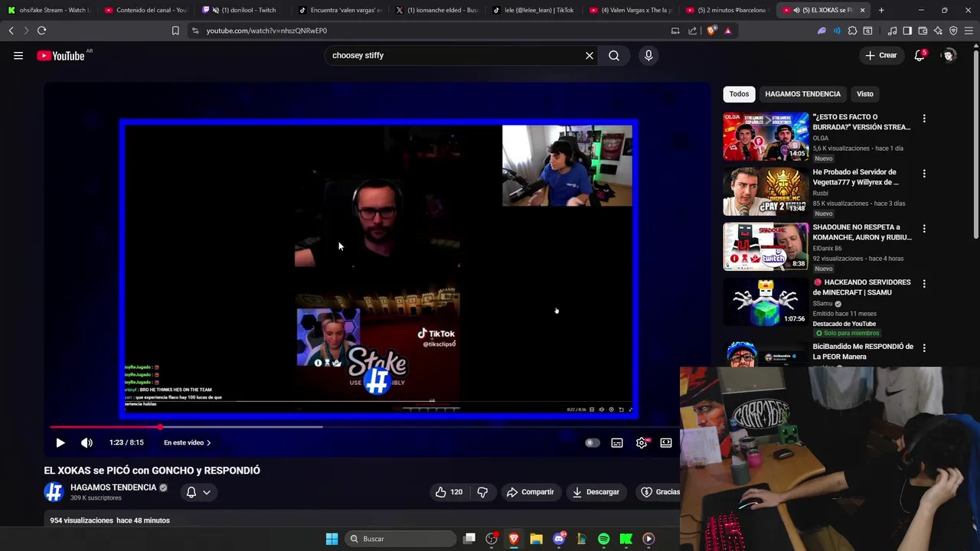Screen dimensions: 980x551
Task: Click the taskbar Buscar search box
Action: click(402, 539)
